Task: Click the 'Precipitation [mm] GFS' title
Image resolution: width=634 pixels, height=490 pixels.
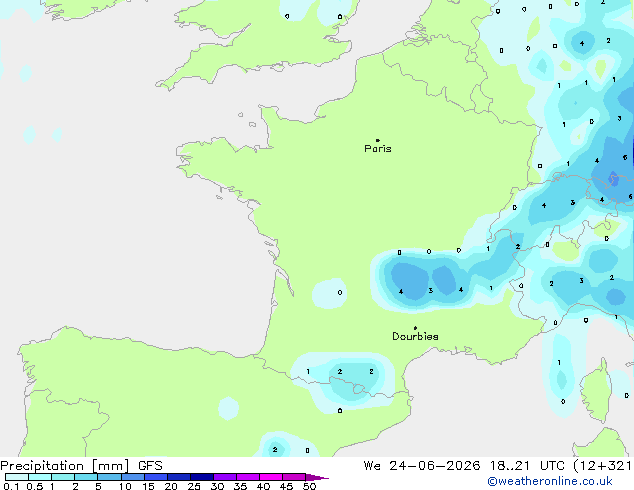Action: coord(81,466)
